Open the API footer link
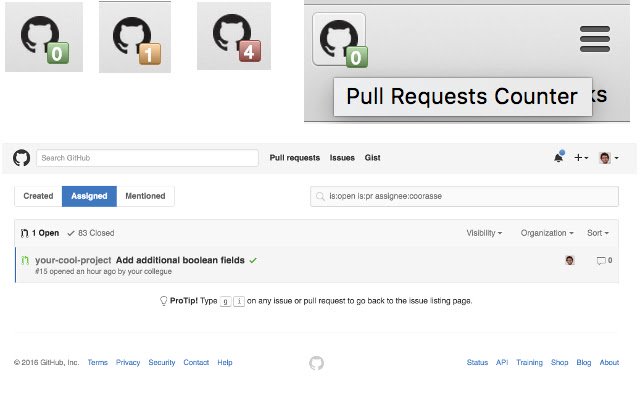The height and width of the screenshot is (400, 640). [x=502, y=362]
